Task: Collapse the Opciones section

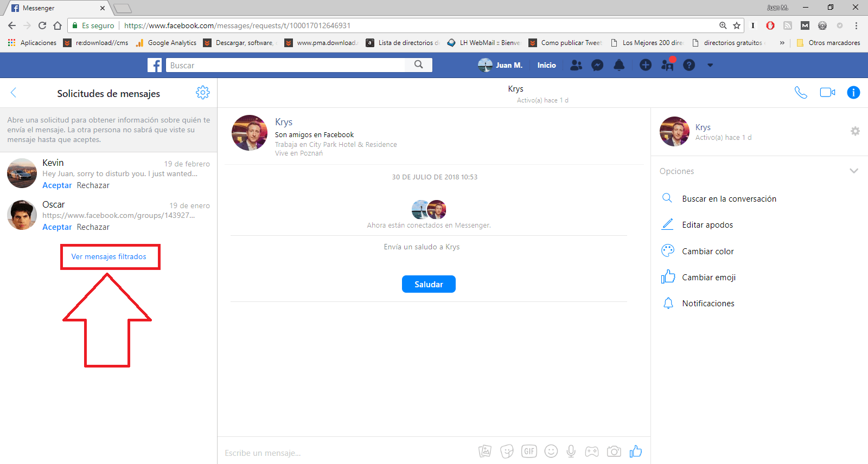Action: [x=854, y=171]
